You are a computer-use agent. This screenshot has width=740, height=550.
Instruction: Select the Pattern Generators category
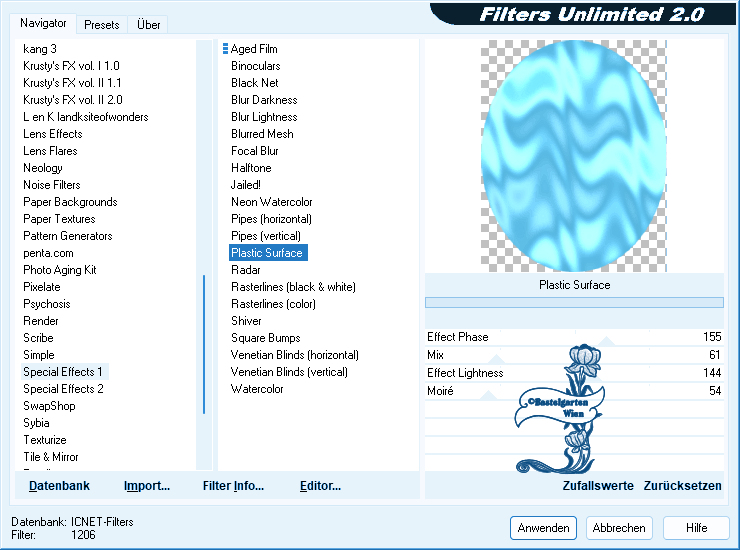68,236
